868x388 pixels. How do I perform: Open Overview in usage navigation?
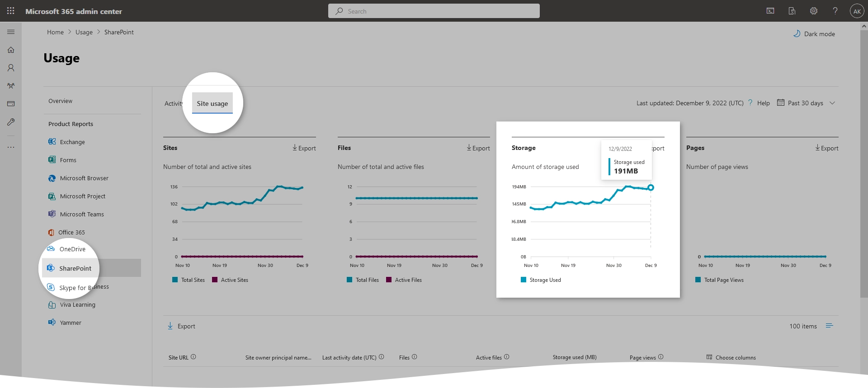click(x=61, y=101)
